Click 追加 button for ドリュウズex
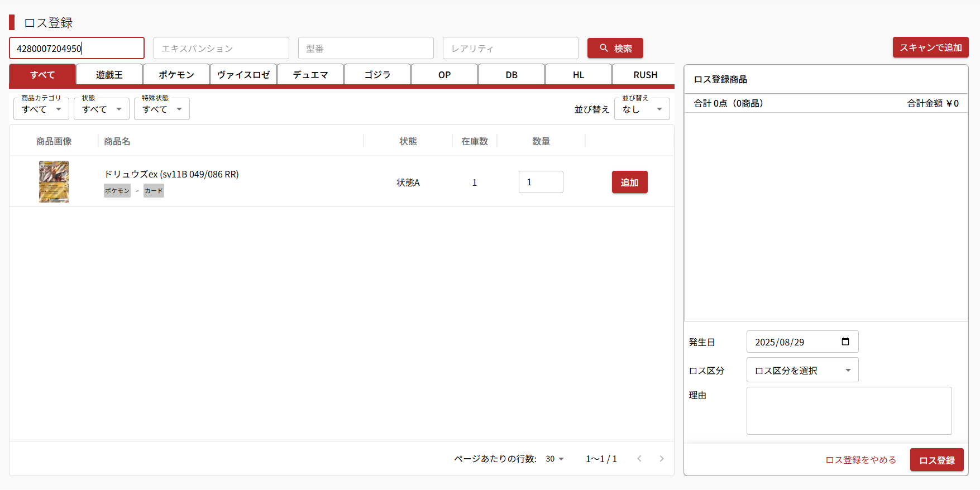Image resolution: width=980 pixels, height=490 pixels. pyautogui.click(x=629, y=182)
